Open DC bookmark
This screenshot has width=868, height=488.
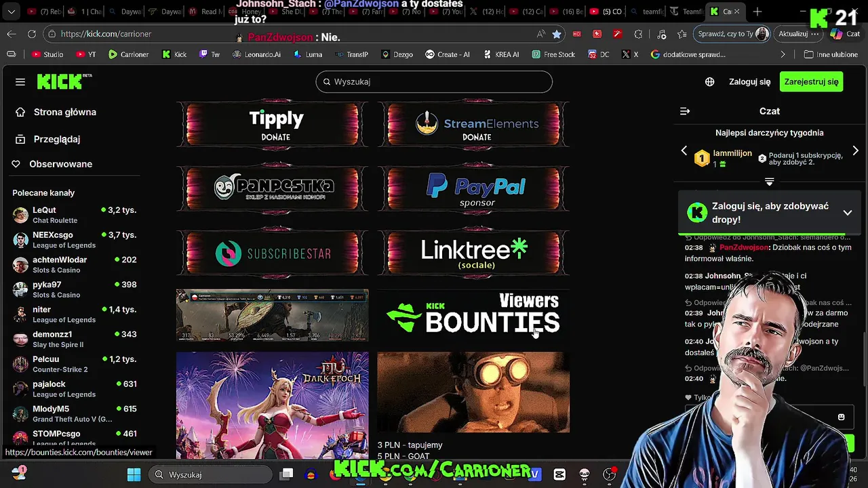pyautogui.click(x=599, y=54)
